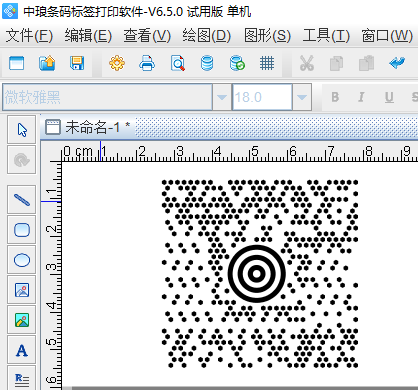Select the text A tool

[22, 350]
